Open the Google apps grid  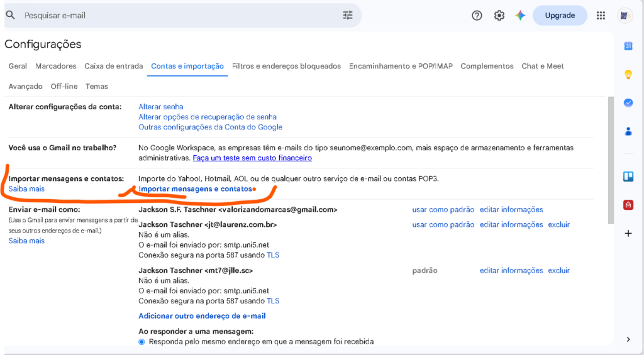(601, 16)
